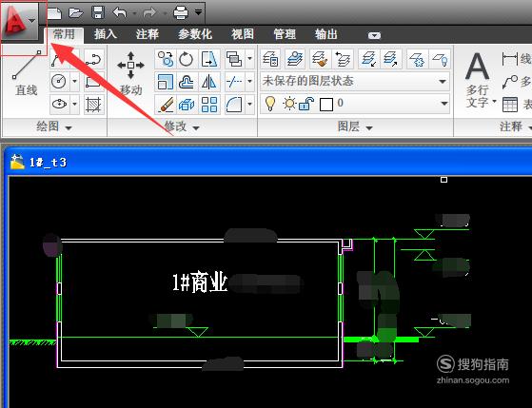Image resolution: width=532 pixels, height=408 pixels.
Task: Click layer 0 white color swatch
Action: (326, 104)
